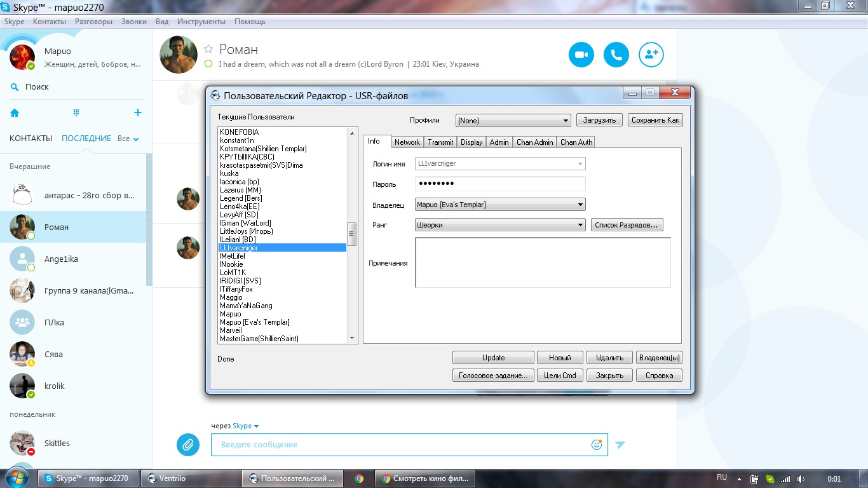Open the Все filter dropdown in Skype
Screen dimensions: 868x488
coord(128,139)
